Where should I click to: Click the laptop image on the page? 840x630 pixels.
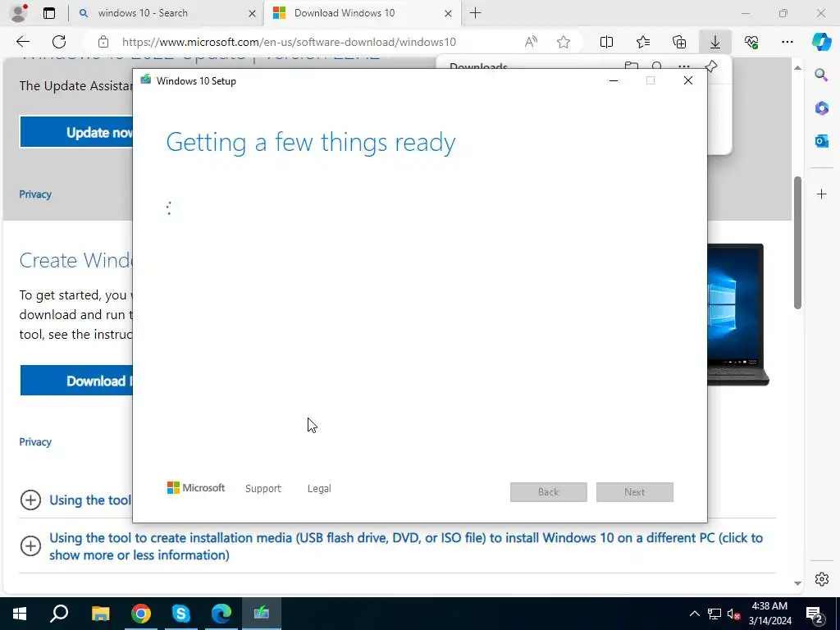(x=738, y=314)
